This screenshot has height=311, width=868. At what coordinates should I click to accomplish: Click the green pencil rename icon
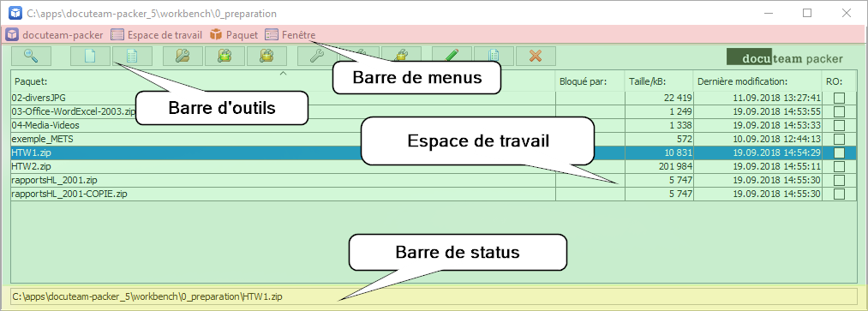click(x=452, y=56)
